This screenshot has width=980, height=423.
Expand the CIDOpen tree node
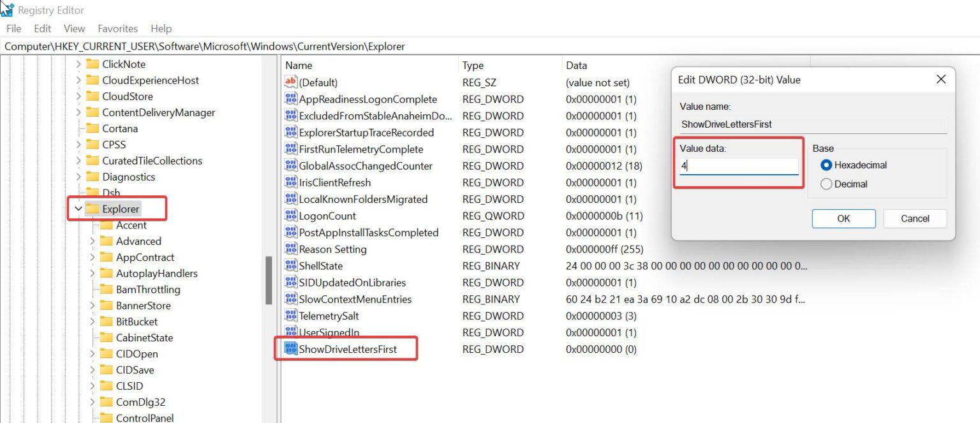pos(93,353)
